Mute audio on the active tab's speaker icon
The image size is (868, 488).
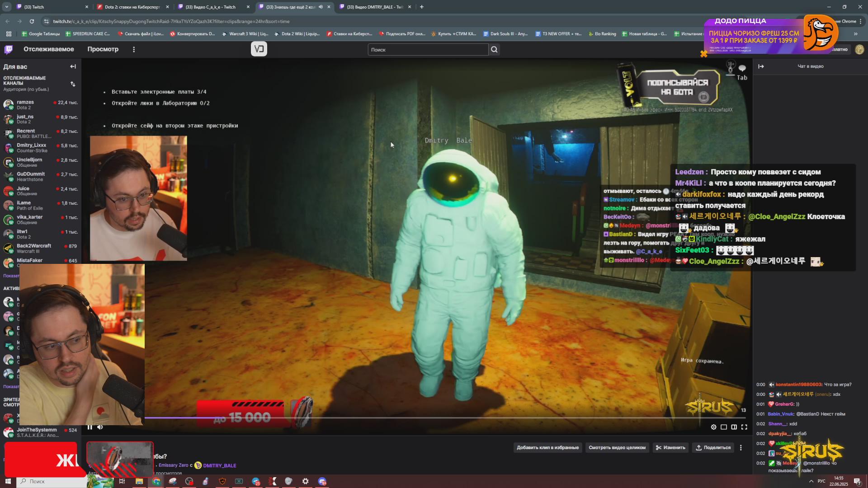coord(321,7)
